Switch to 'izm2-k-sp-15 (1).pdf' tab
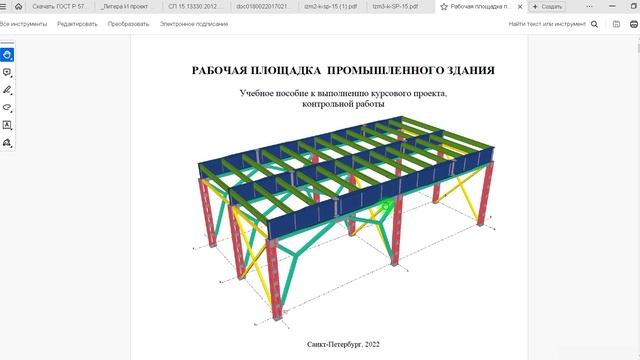This screenshot has width=640, height=360. click(x=331, y=7)
